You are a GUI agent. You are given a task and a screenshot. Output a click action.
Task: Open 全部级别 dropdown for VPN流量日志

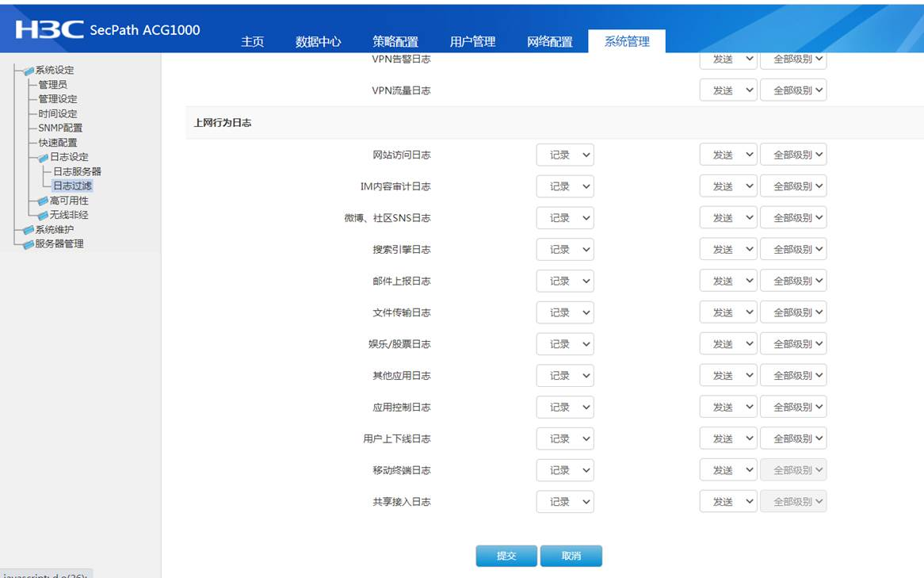tap(793, 90)
